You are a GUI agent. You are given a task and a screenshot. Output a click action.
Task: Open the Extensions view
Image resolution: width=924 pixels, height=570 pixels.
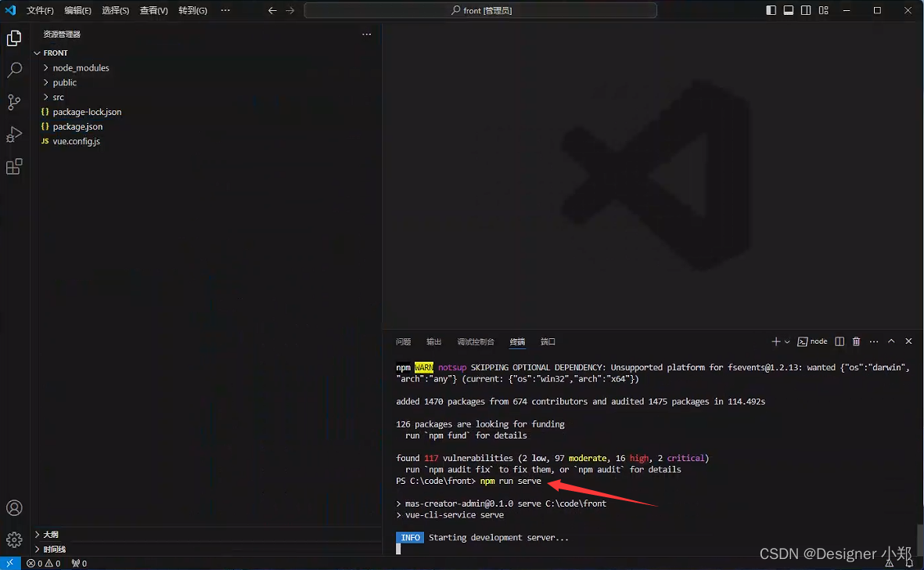(14, 167)
